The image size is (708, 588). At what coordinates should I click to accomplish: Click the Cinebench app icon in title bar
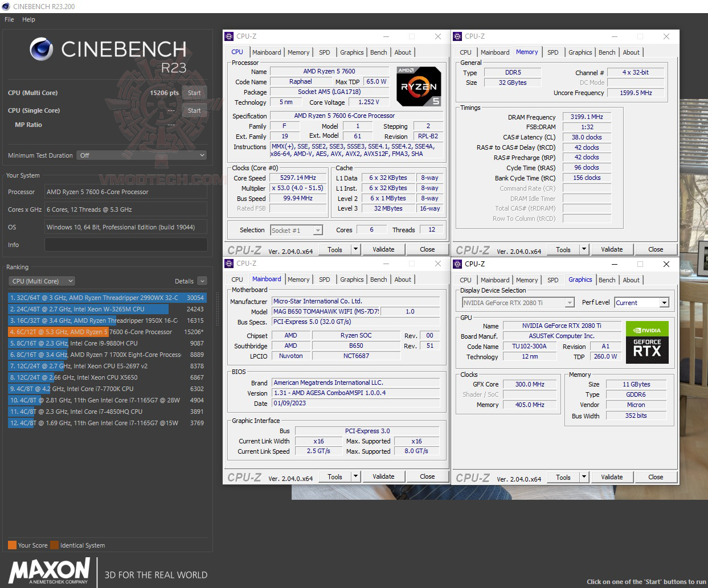tap(6, 6)
